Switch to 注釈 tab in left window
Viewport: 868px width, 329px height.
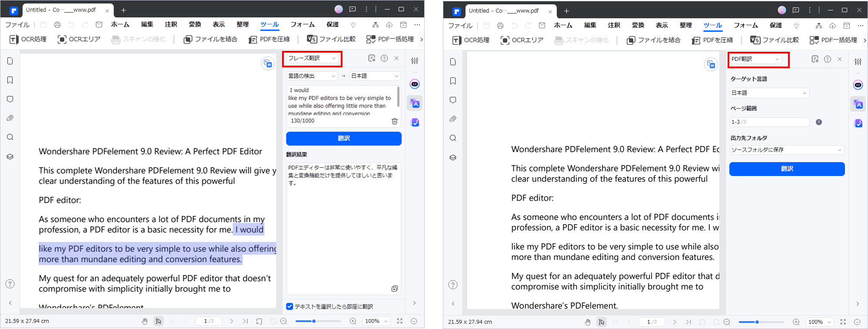pos(171,25)
